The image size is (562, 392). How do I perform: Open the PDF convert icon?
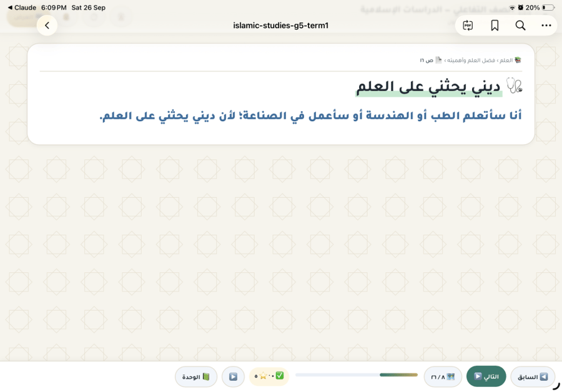point(468,26)
